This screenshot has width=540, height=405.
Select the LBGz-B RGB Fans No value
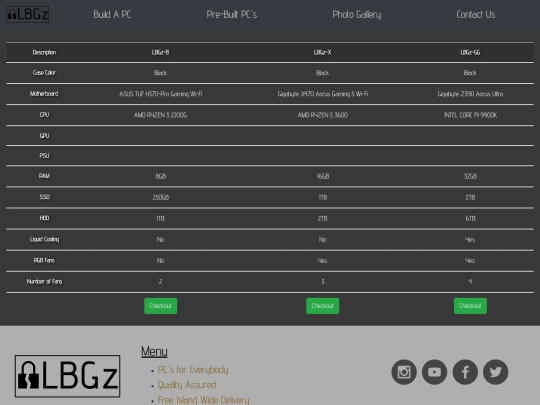160,260
